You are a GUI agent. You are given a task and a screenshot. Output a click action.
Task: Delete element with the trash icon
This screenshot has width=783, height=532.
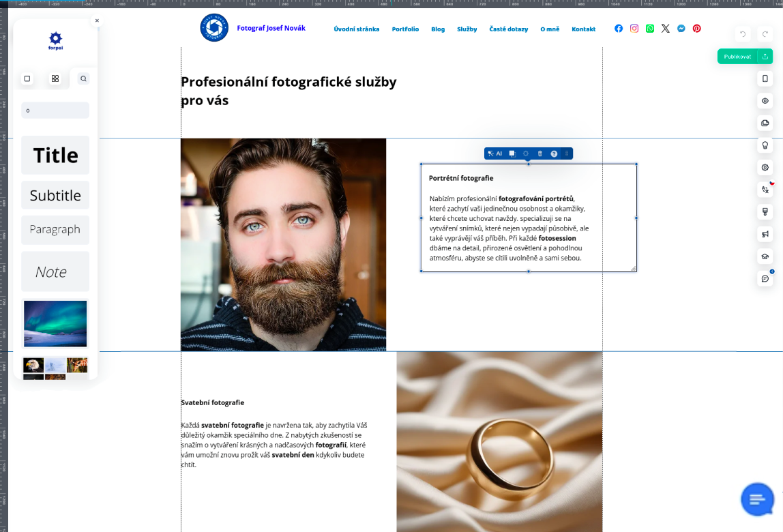(540, 154)
